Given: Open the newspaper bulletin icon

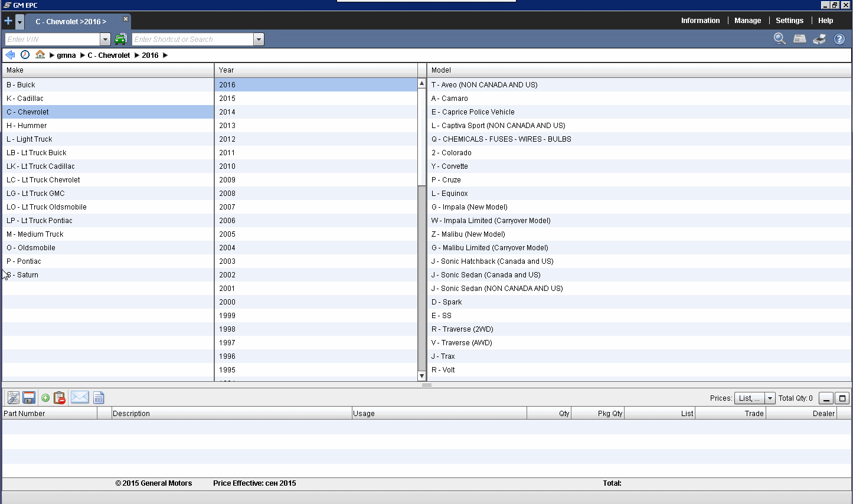Looking at the screenshot, I should 799,39.
